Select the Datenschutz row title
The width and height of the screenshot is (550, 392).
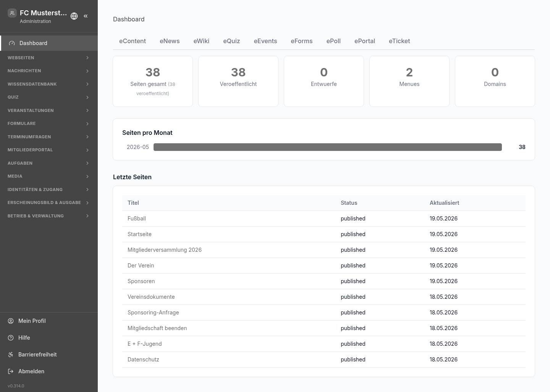[x=143, y=360]
